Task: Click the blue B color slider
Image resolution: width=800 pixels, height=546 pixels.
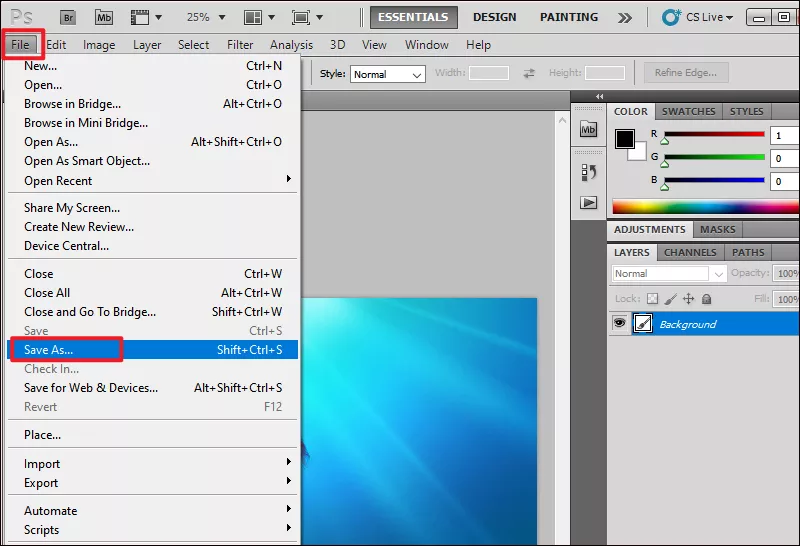Action: pyautogui.click(x=714, y=180)
